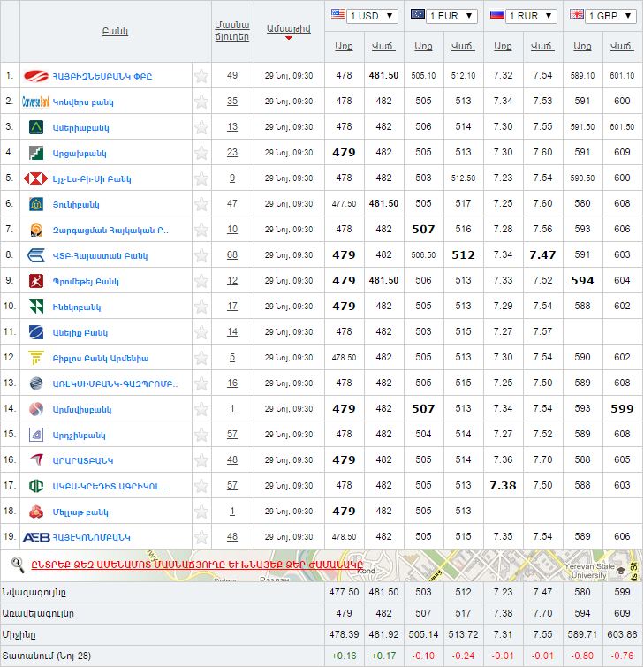Click the VTB-Armenia Bank logo icon
The height and width of the screenshot is (667, 644).
pyautogui.click(x=37, y=255)
